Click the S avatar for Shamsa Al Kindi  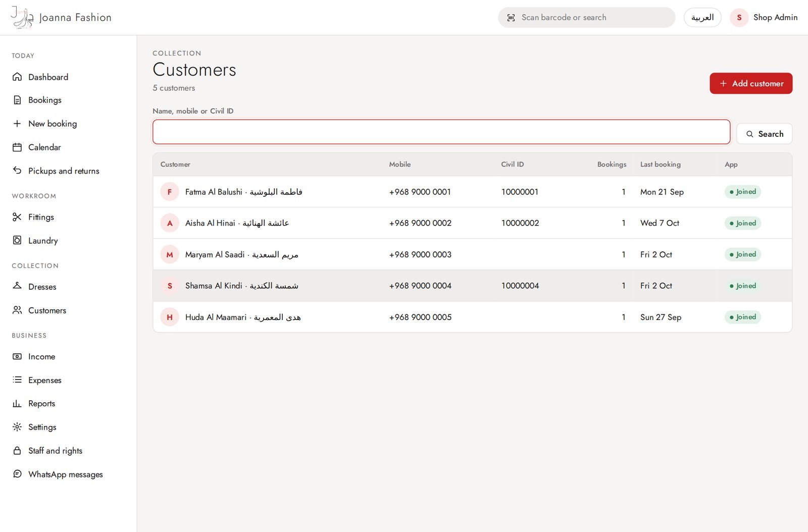(x=170, y=286)
